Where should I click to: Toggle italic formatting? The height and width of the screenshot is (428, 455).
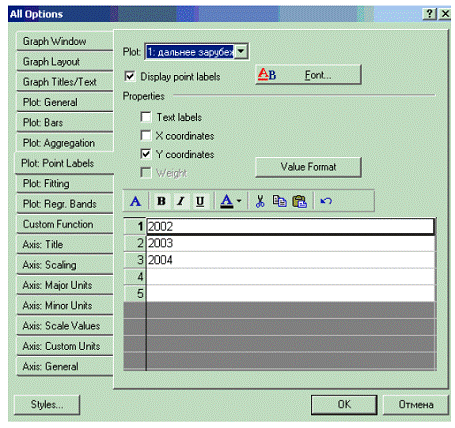(181, 201)
